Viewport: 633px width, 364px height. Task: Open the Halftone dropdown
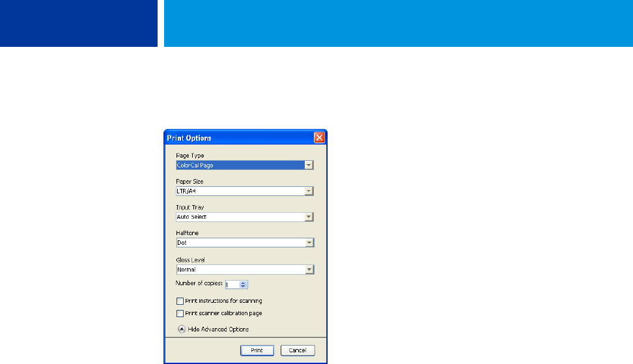click(x=245, y=242)
